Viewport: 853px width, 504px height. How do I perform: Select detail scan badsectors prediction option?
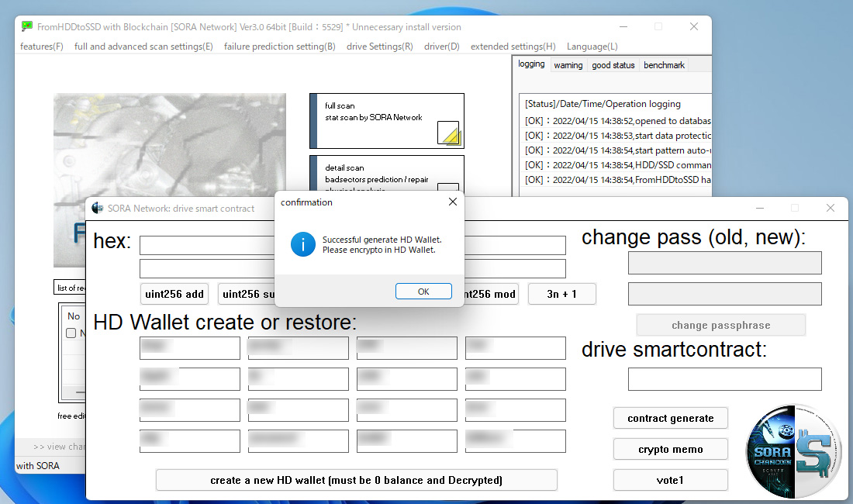pyautogui.click(x=387, y=174)
